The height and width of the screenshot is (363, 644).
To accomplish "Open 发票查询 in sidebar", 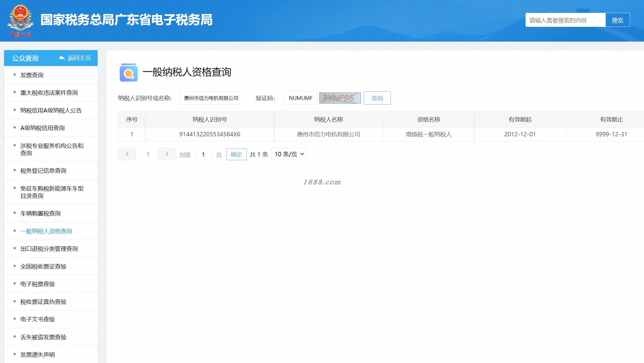I will 32,75.
